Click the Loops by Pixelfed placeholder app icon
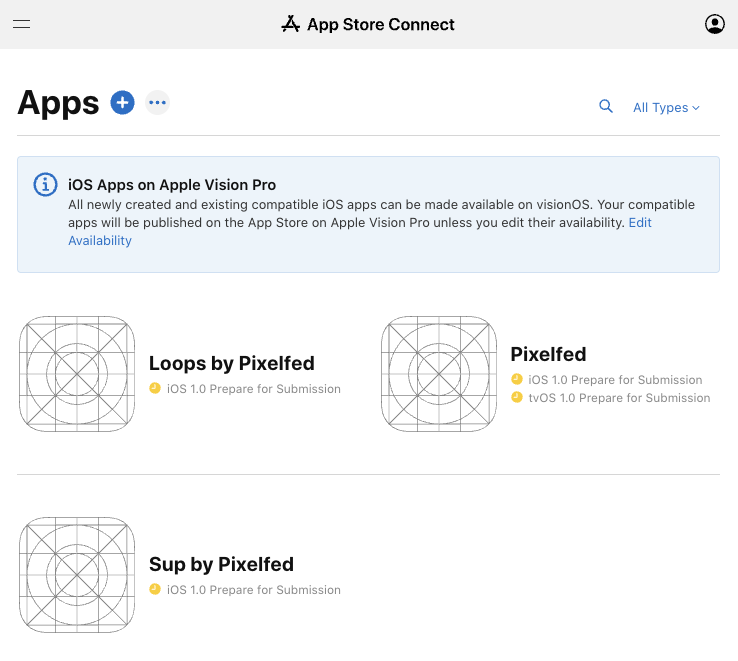Image resolution: width=738 pixels, height=661 pixels. pos(77,374)
